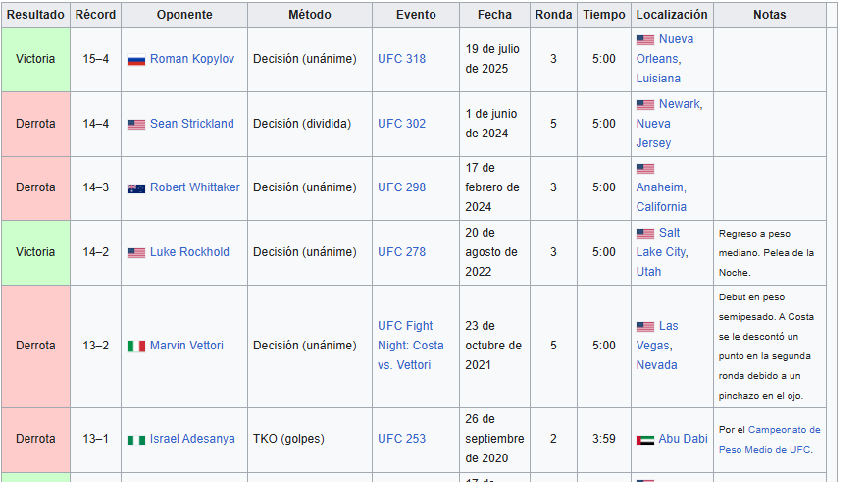Open the UFC 318 event link
Image resolution: width=868 pixels, height=482 pixels.
tap(401, 59)
